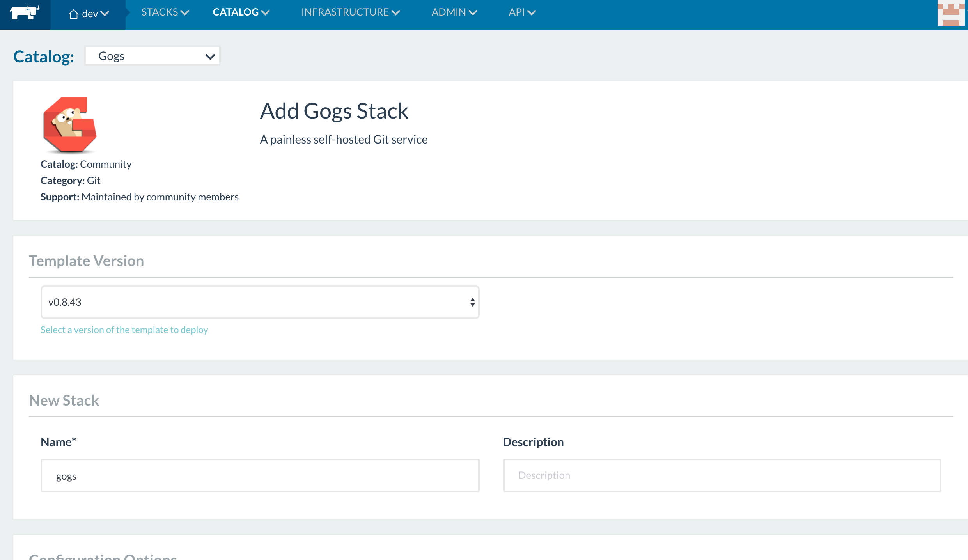Open the STACKS menu

pos(165,12)
